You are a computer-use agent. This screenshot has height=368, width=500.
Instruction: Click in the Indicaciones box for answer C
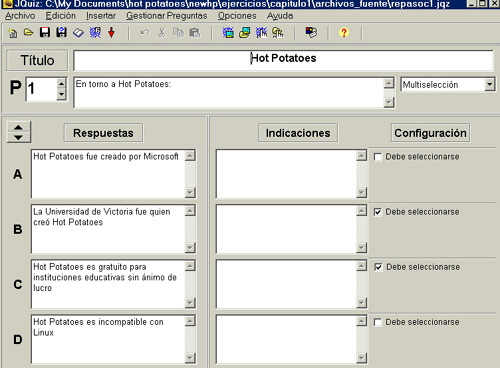coord(286,284)
